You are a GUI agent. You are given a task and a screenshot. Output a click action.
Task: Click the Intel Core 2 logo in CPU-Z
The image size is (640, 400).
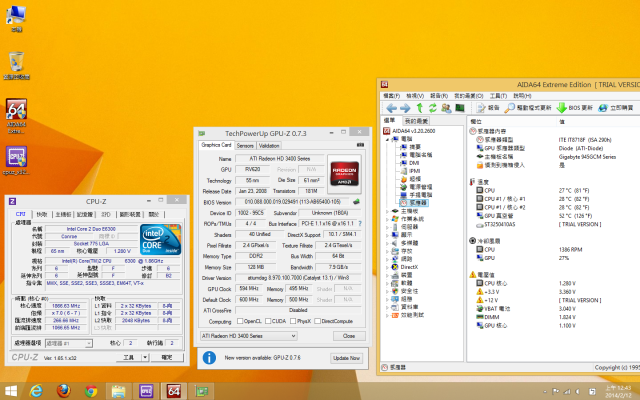coord(160,239)
